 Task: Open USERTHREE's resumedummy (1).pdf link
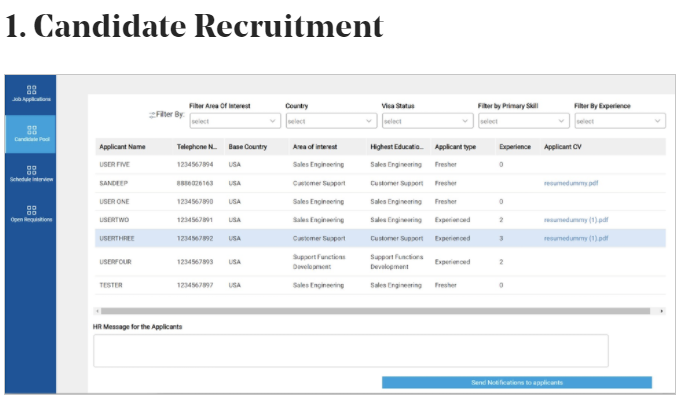pyautogui.click(x=576, y=238)
